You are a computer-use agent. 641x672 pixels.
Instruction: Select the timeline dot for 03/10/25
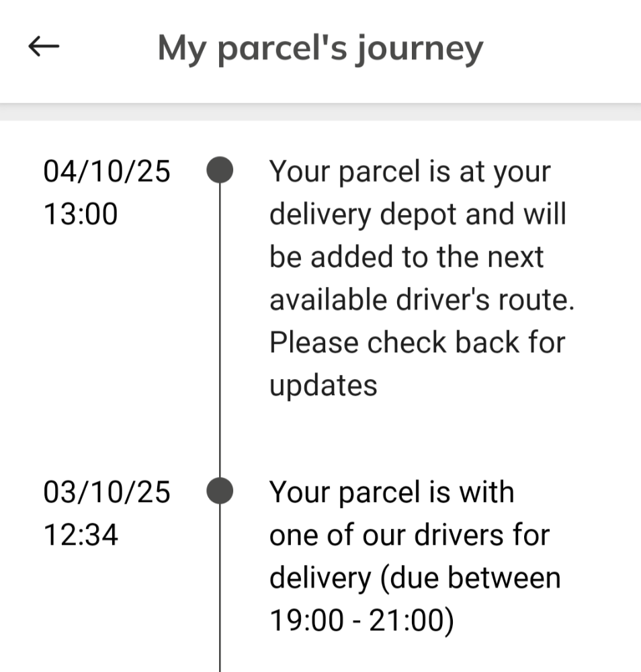[220, 491]
